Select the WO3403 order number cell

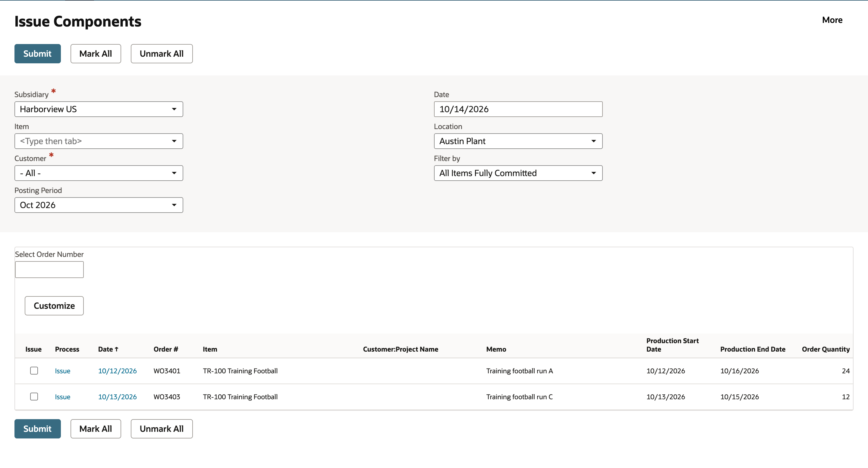[167, 397]
